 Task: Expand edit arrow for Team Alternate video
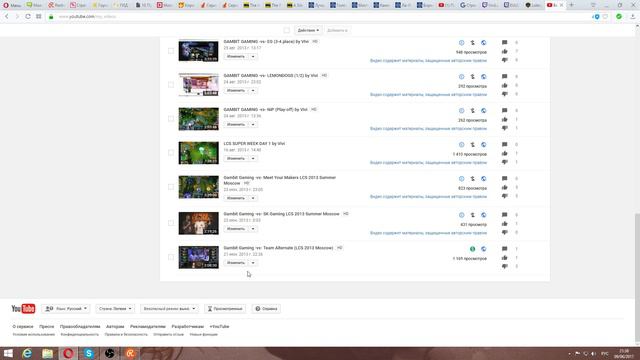[x=253, y=263]
